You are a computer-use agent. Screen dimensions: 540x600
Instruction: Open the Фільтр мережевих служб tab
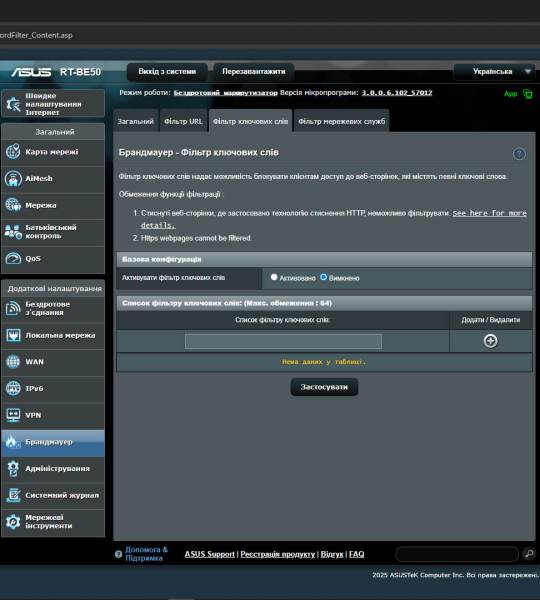point(341,121)
